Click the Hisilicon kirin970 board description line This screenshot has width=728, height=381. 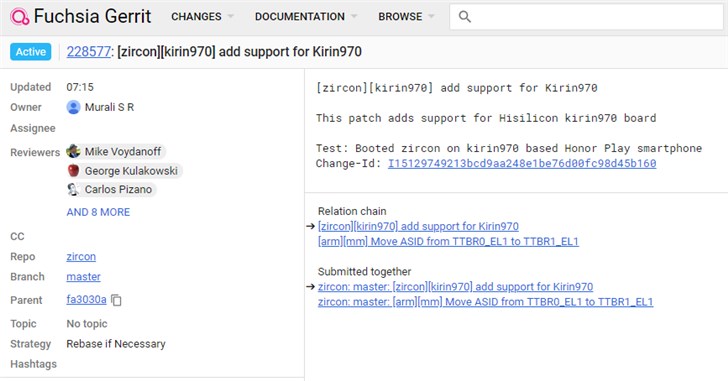(486, 118)
